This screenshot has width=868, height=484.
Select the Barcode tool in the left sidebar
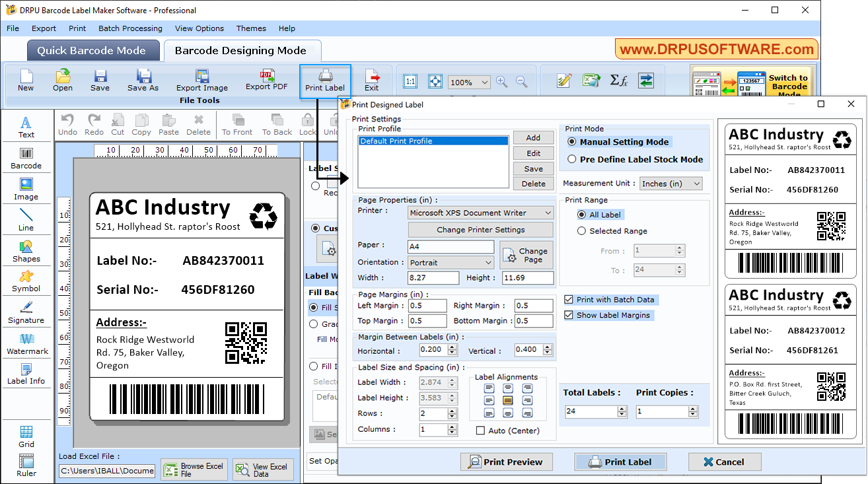point(26,158)
